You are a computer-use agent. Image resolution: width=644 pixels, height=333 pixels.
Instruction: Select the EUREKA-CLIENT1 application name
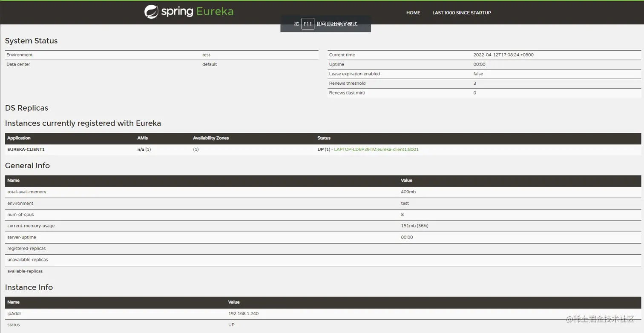click(26, 149)
